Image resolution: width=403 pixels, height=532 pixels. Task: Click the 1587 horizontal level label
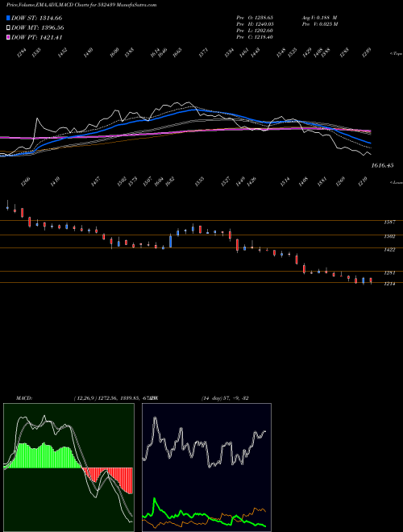click(x=388, y=222)
